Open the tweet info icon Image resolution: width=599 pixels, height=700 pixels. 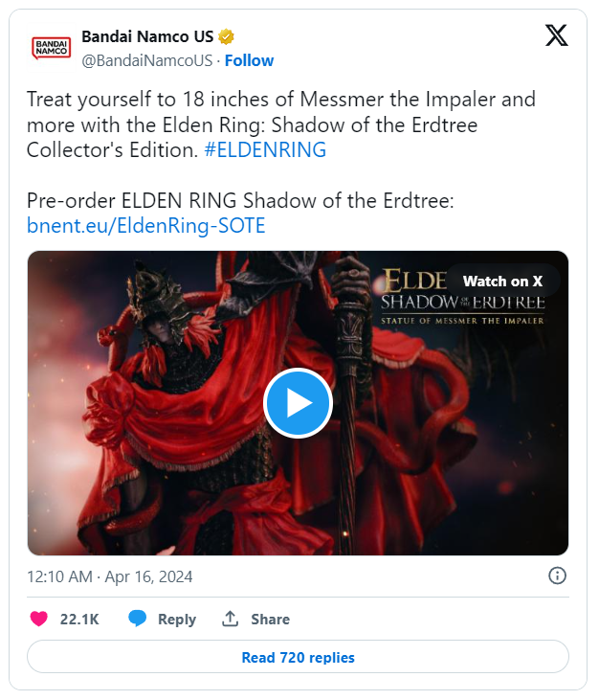[x=557, y=576]
